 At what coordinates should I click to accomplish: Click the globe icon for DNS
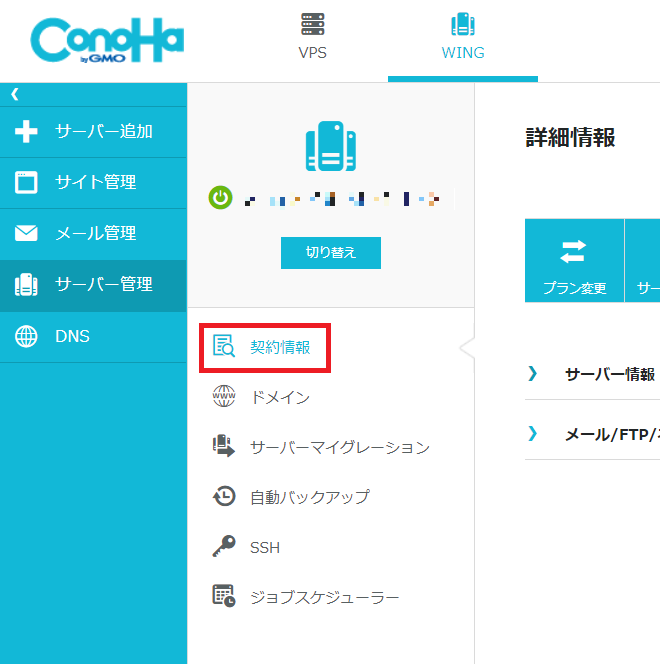coord(26,337)
